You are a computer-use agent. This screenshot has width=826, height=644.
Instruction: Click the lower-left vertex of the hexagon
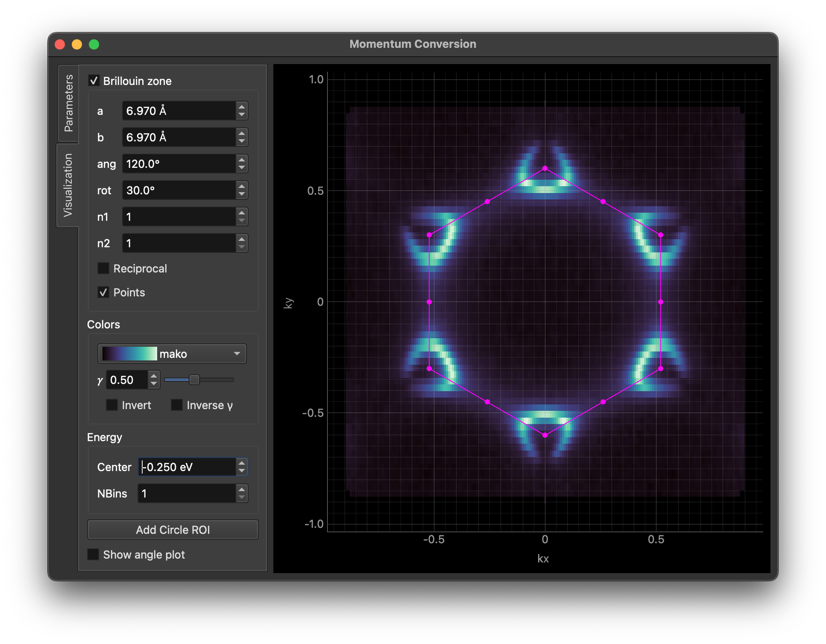pyautogui.click(x=429, y=369)
